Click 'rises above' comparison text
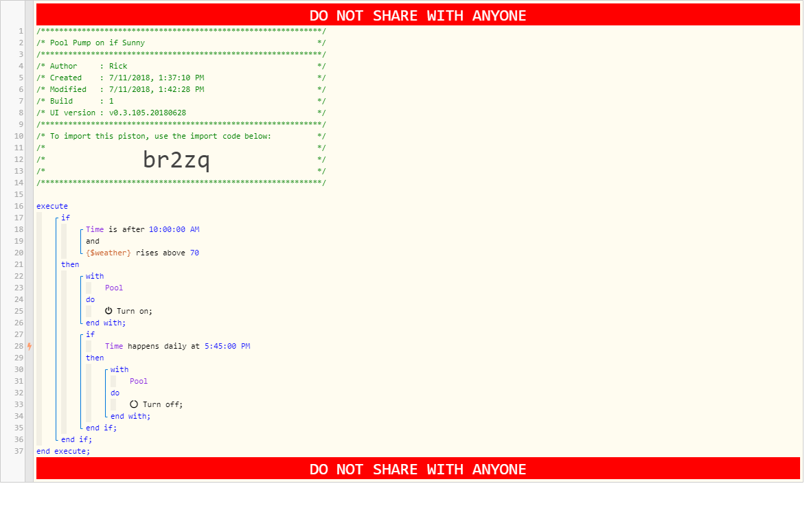 (161, 253)
